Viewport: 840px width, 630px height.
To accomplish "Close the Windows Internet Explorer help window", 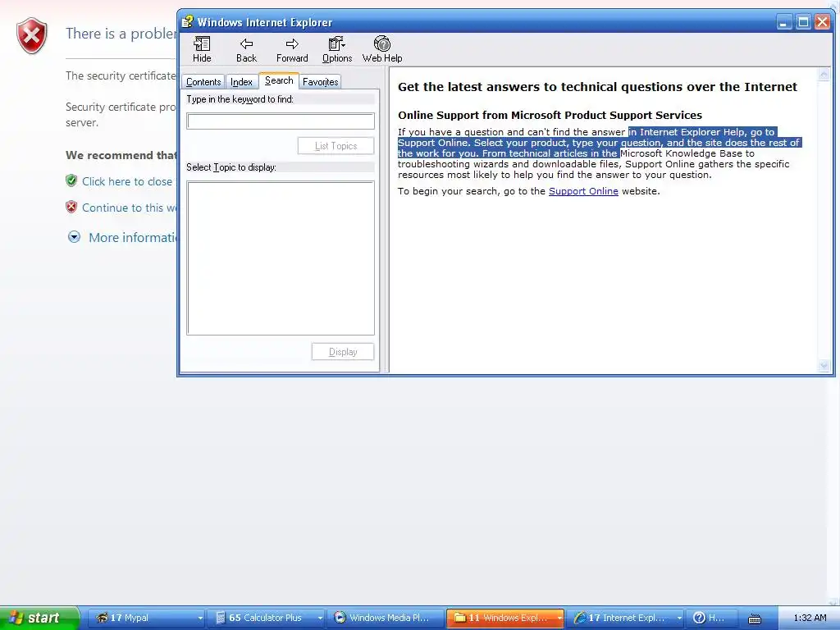I will 822,22.
